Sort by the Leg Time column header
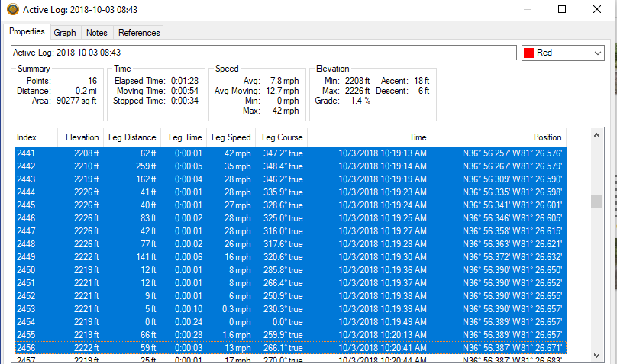Viewport: 617px width, 364px height. click(183, 137)
